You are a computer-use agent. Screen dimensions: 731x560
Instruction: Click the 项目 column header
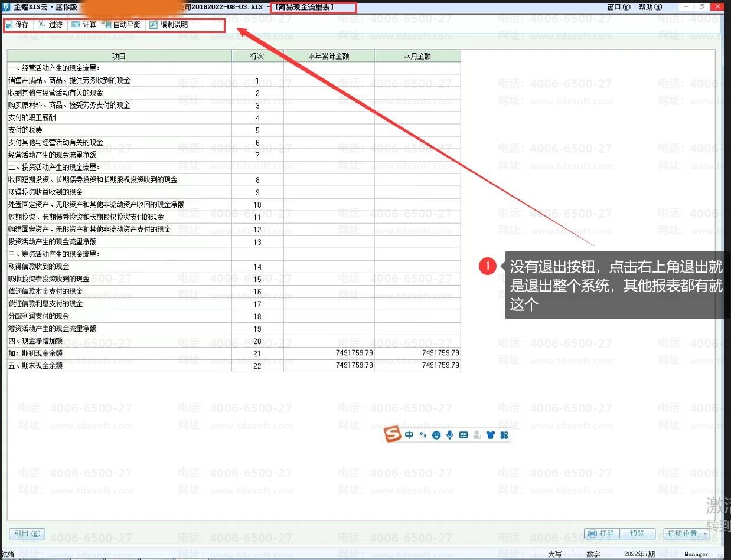click(x=119, y=56)
